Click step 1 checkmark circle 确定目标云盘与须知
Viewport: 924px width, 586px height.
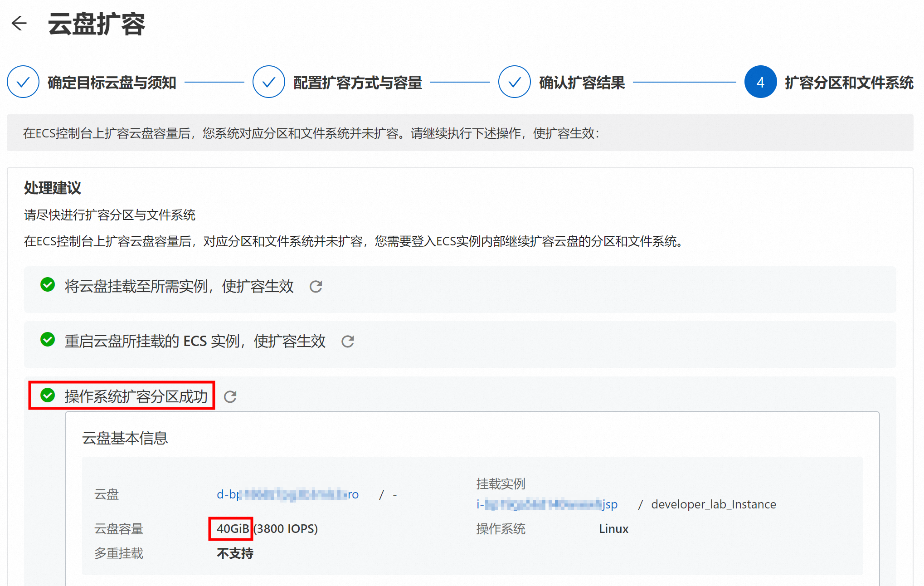coord(23,82)
